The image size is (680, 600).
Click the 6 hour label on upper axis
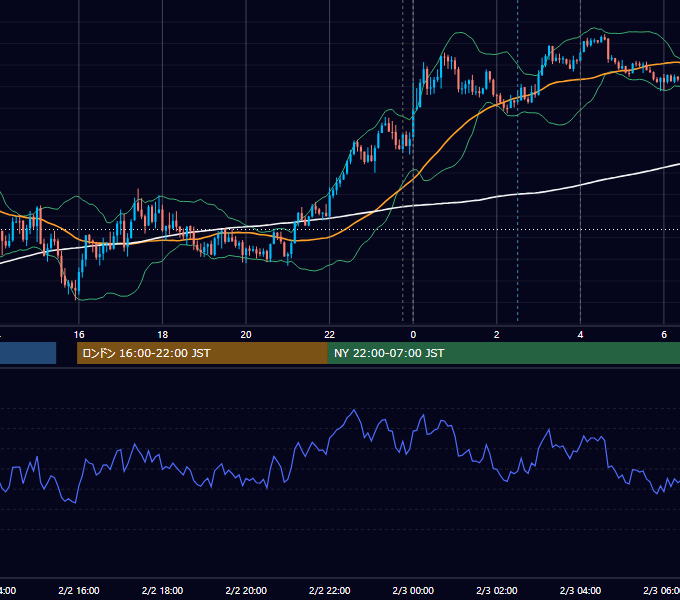click(664, 335)
